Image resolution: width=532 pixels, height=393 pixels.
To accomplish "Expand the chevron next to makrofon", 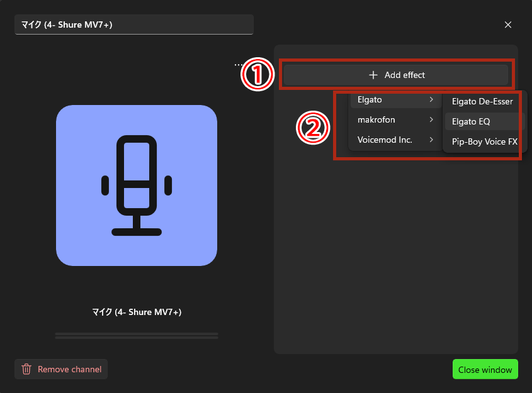I will click(x=431, y=119).
